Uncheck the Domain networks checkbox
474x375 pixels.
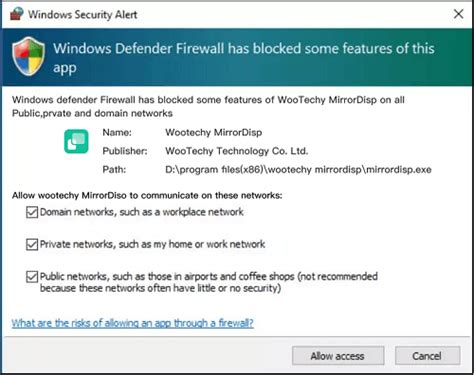(x=32, y=212)
